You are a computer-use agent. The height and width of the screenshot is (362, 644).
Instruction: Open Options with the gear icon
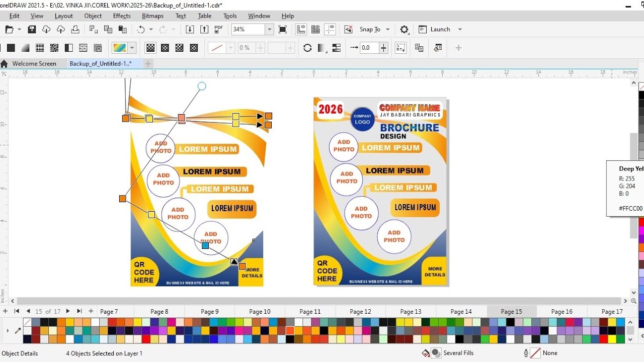[x=404, y=29]
